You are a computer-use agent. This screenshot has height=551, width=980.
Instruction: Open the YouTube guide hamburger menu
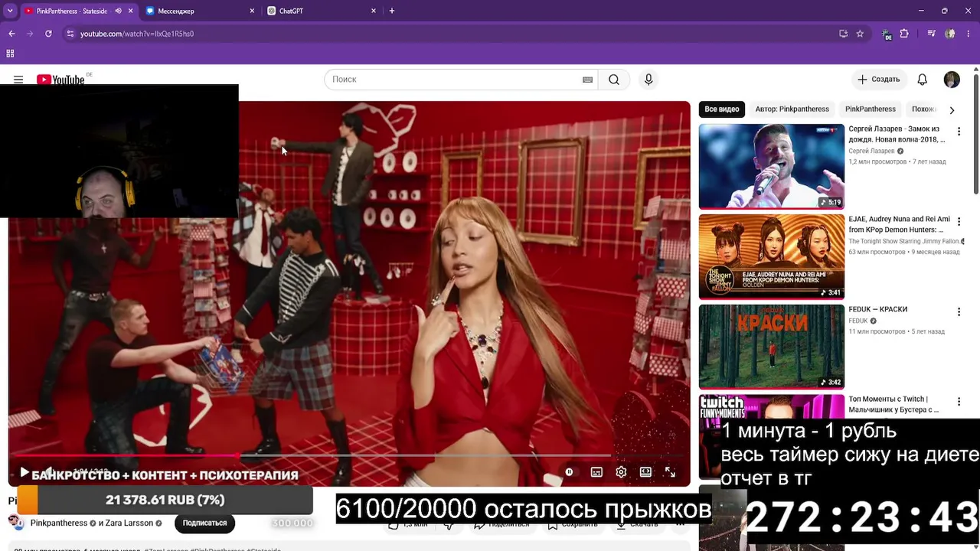[18, 80]
